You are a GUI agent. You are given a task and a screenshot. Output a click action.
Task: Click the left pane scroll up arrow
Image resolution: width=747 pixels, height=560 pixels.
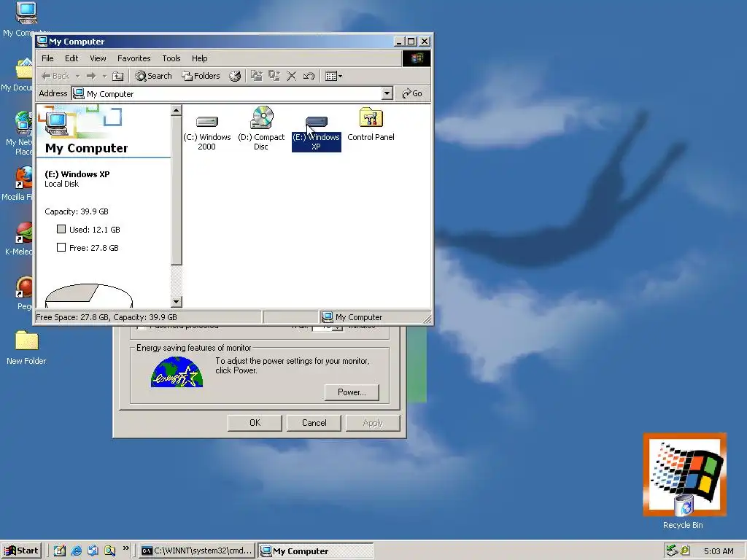pos(177,111)
